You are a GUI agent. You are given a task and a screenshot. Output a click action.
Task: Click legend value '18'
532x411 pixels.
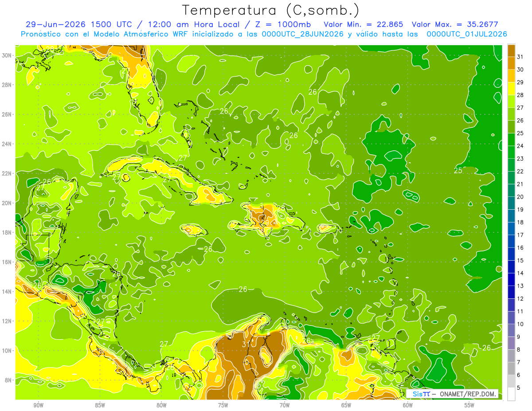(520, 223)
